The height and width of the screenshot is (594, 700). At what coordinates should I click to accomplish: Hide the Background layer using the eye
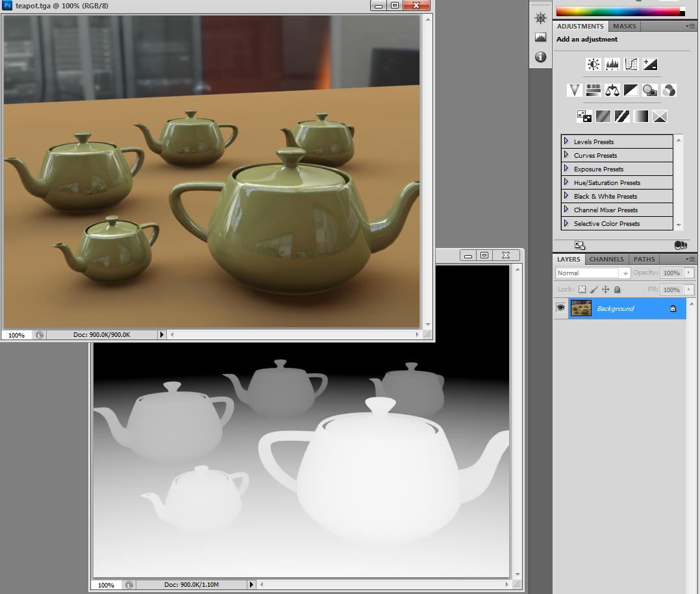[561, 308]
